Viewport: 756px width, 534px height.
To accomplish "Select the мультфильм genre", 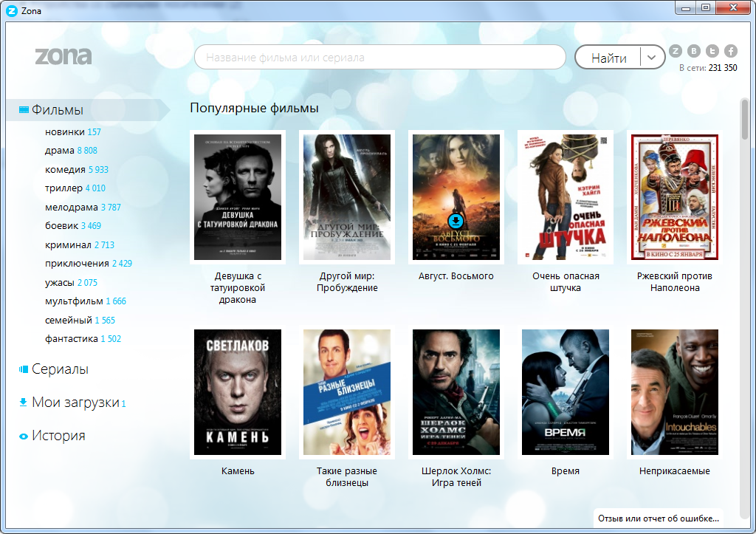I will pyautogui.click(x=86, y=301).
